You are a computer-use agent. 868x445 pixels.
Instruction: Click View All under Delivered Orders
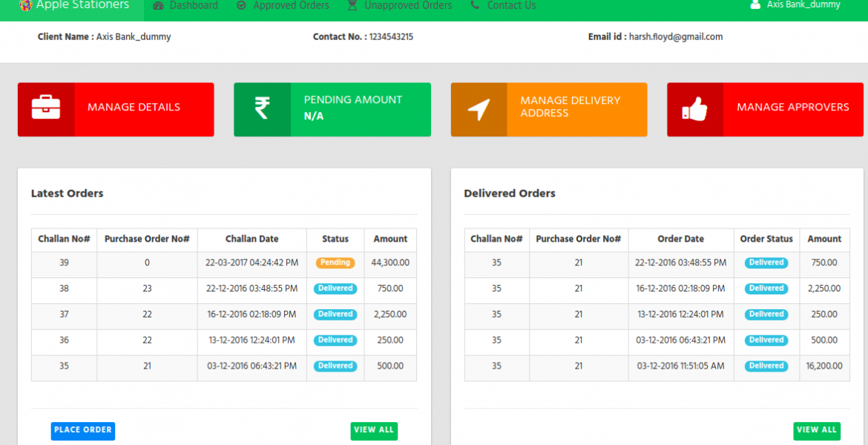[817, 430]
